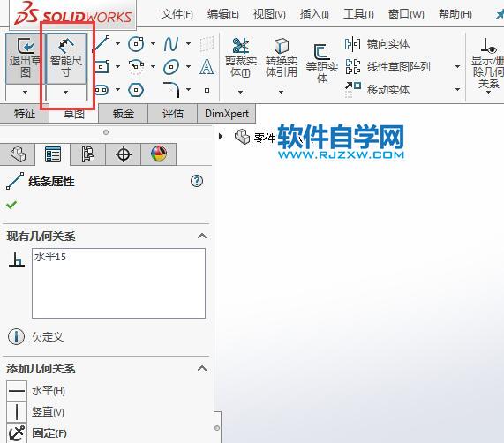
Task: Open the Edit (编辑) menu
Action: [223, 14]
